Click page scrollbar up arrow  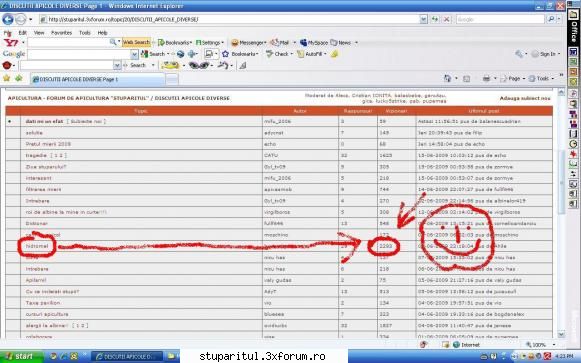561,92
